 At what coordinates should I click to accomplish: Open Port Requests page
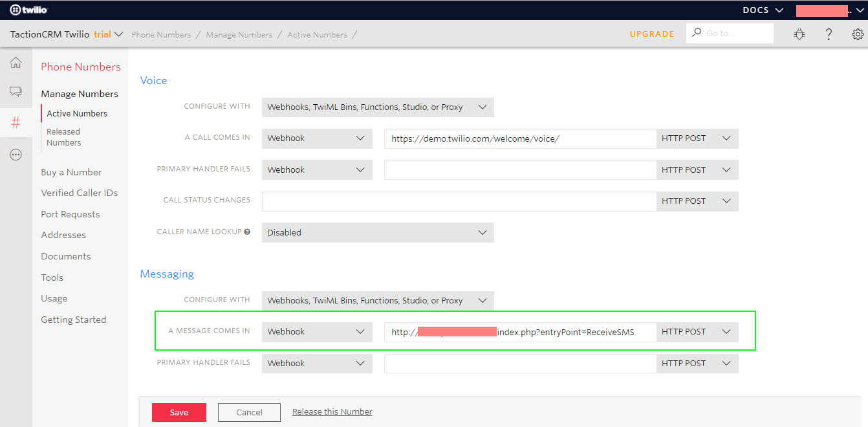[x=71, y=214]
